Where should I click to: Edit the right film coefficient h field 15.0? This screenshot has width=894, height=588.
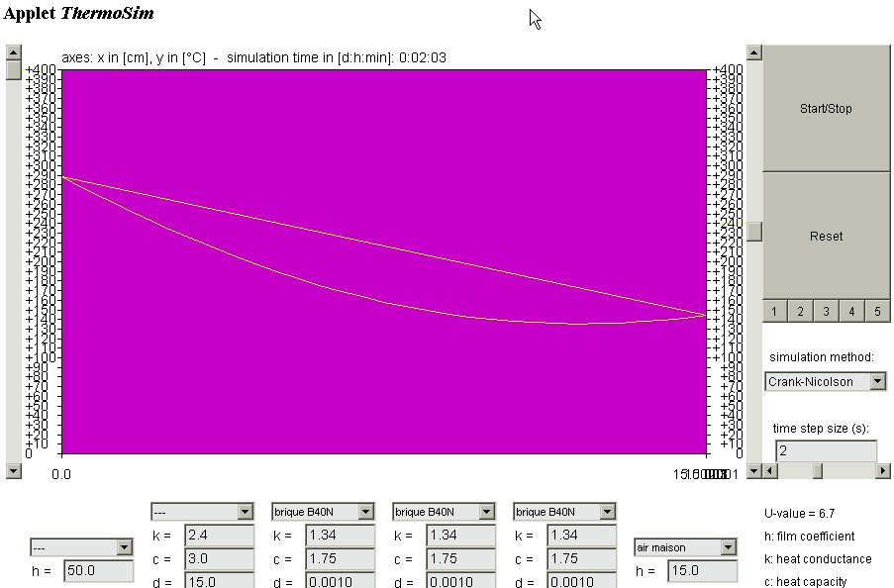[x=703, y=570]
